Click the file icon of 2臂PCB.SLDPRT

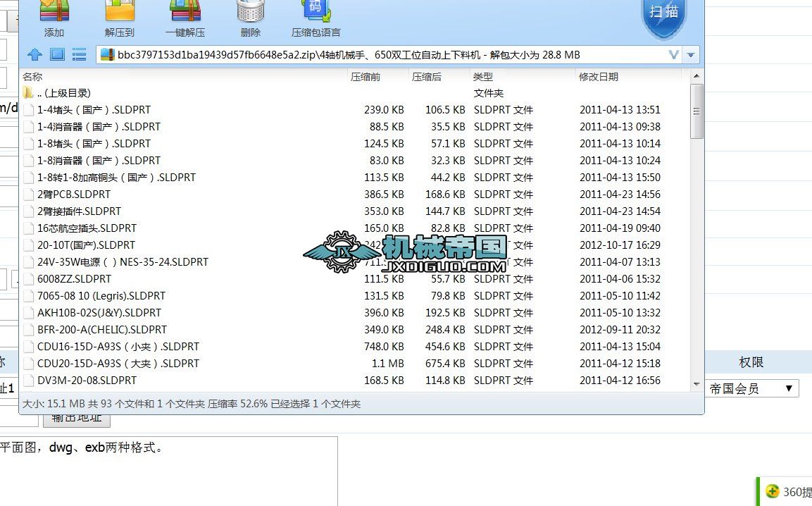click(28, 195)
